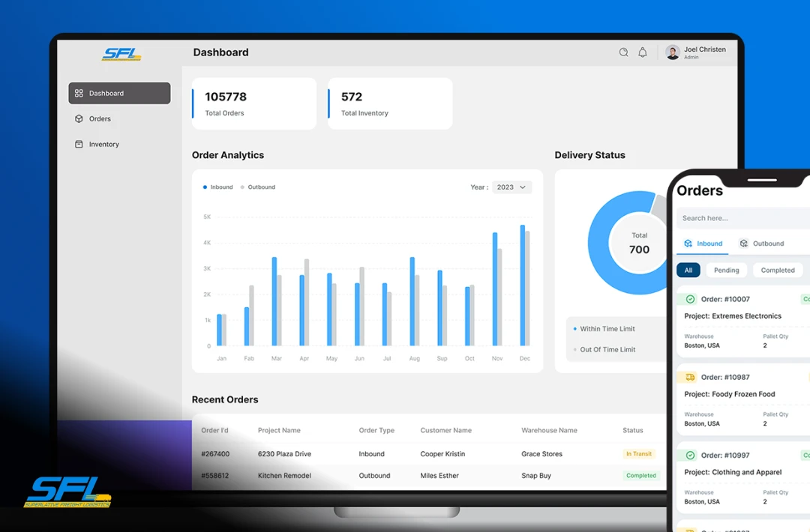Click order ID #267400
Viewport: 810px width, 532px height.
tap(215, 454)
